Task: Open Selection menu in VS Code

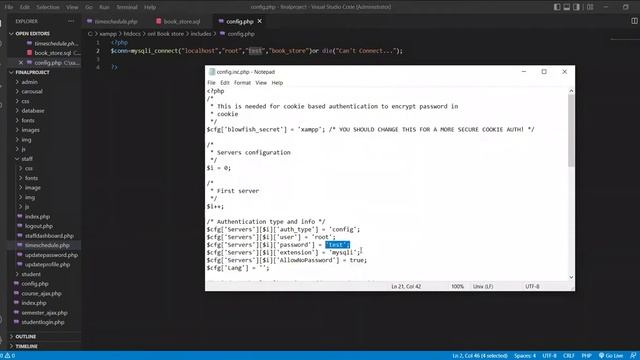Action: click(x=48, y=7)
